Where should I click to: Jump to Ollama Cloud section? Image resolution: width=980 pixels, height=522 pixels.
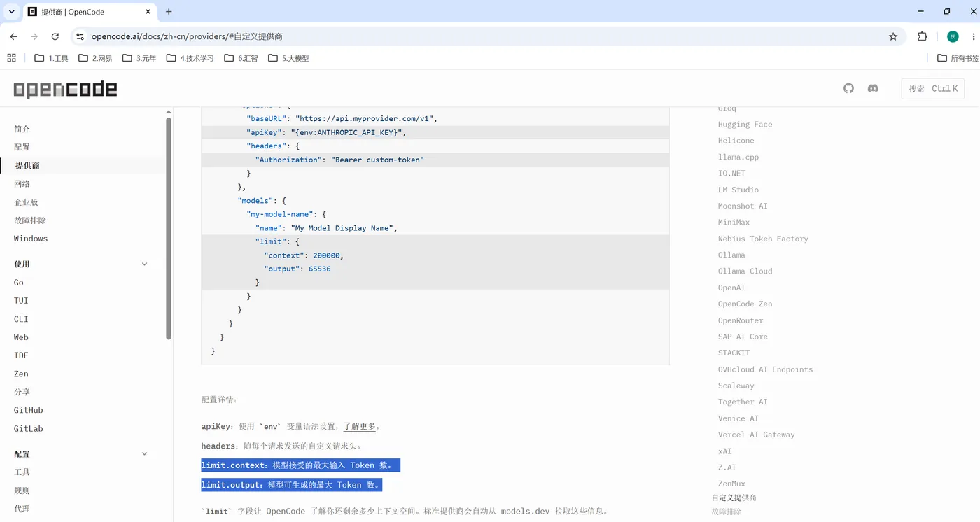pos(745,271)
